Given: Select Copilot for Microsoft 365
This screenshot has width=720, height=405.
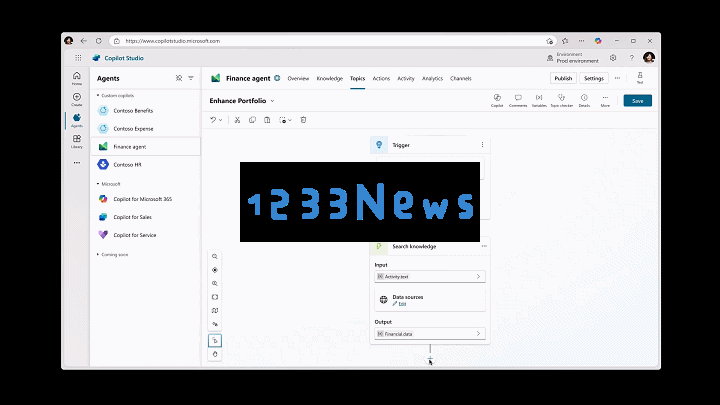Looking at the screenshot, I should [145, 199].
